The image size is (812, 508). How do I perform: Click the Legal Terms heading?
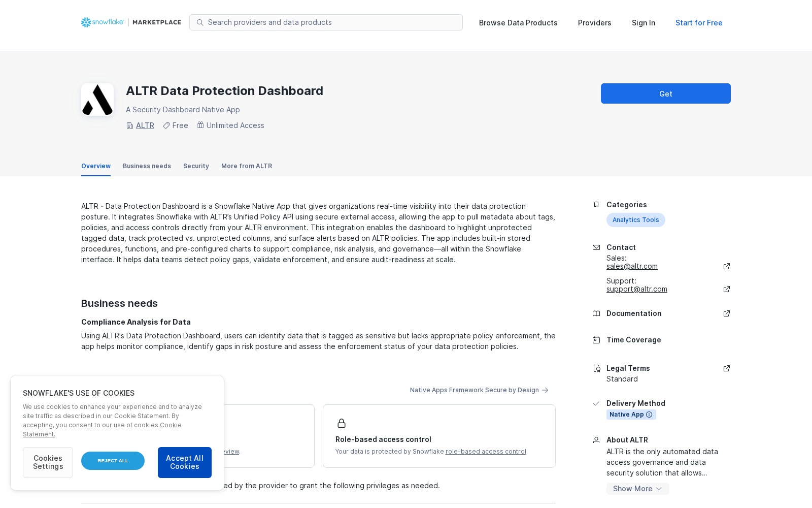pyautogui.click(x=628, y=368)
